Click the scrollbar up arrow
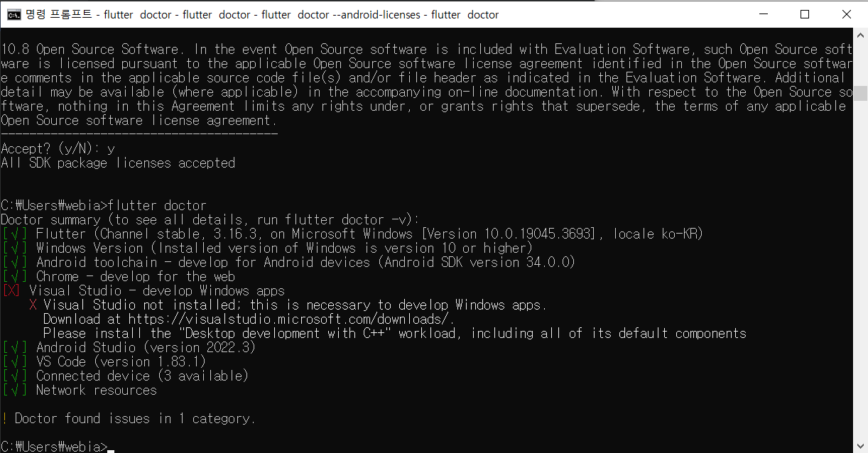Screen dimensions: 868x453 point(860,35)
